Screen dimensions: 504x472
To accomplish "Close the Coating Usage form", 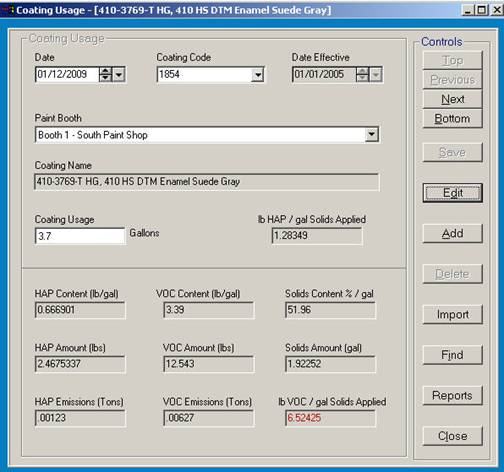I will (x=452, y=436).
